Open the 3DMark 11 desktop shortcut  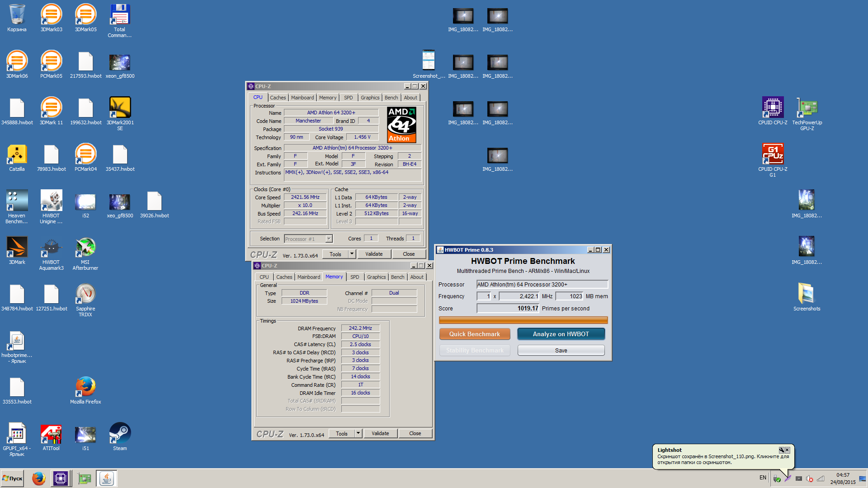point(51,111)
